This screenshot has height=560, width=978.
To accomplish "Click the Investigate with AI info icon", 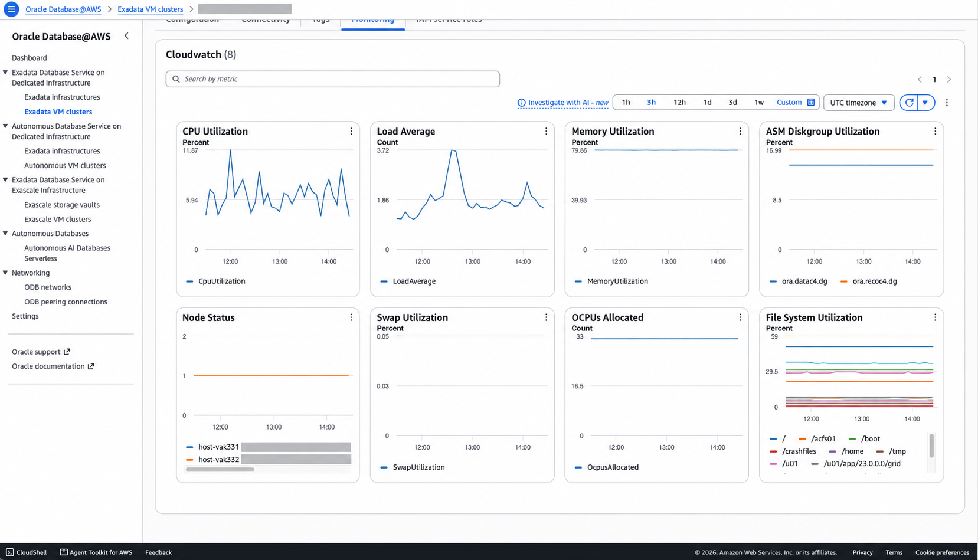I will point(521,103).
